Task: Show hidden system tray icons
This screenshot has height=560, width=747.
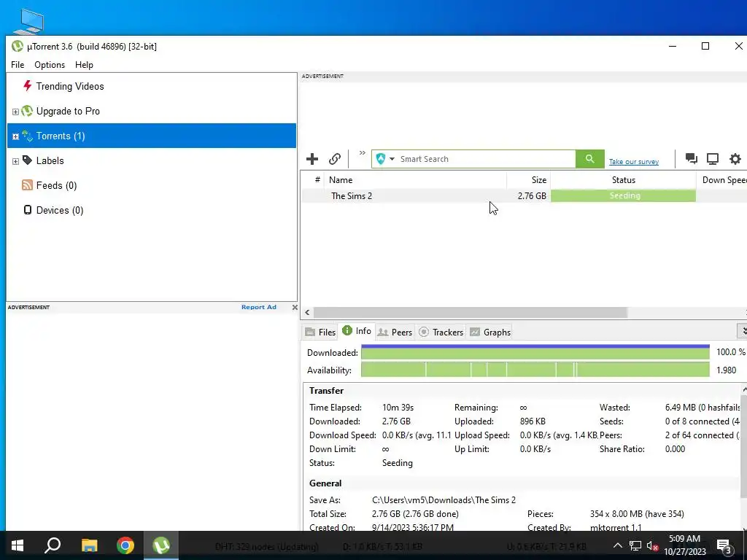Action: coord(617,545)
